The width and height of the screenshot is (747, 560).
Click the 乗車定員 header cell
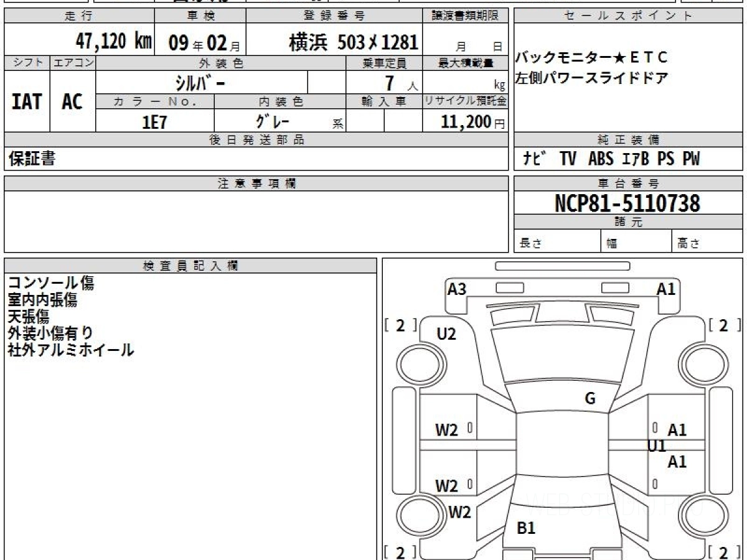point(384,63)
